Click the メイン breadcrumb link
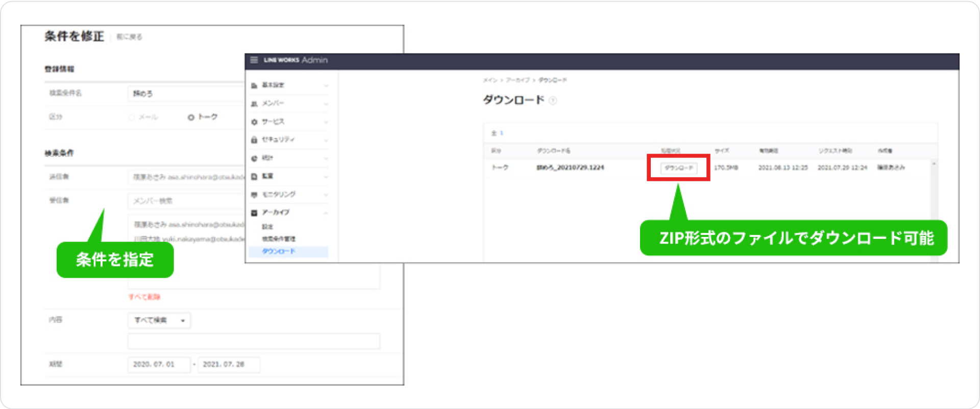This screenshot has height=409, width=980. pos(490,80)
